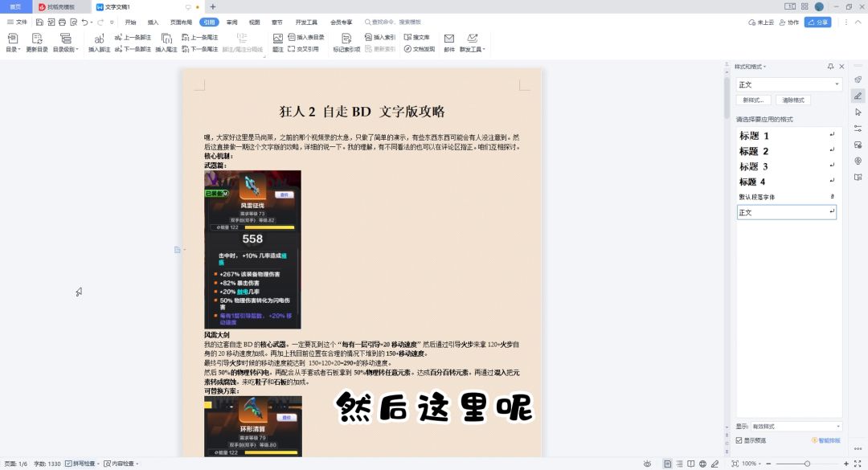
Task: Go to 下一条脚注 next footnote
Action: tap(133, 49)
